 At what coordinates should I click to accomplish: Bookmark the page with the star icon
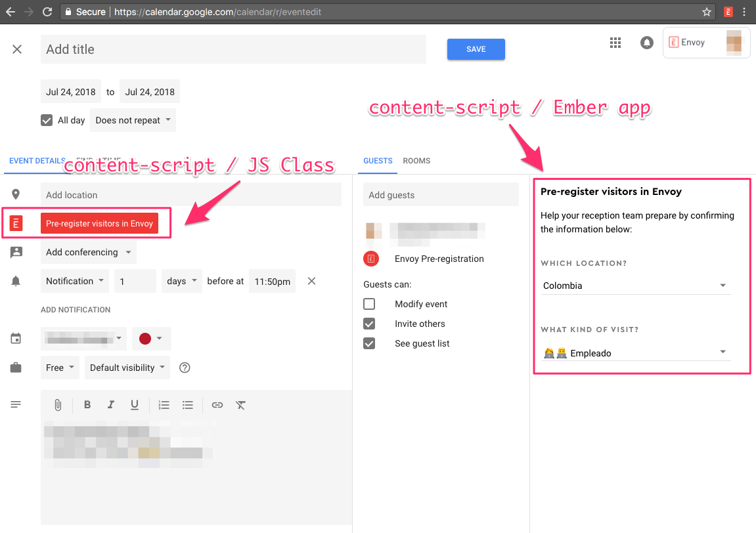[x=706, y=12]
